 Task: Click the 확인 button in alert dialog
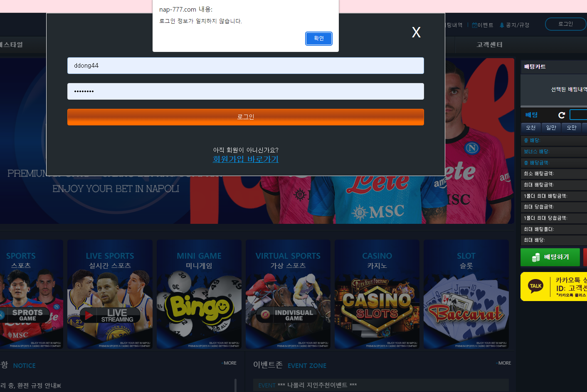[319, 39]
